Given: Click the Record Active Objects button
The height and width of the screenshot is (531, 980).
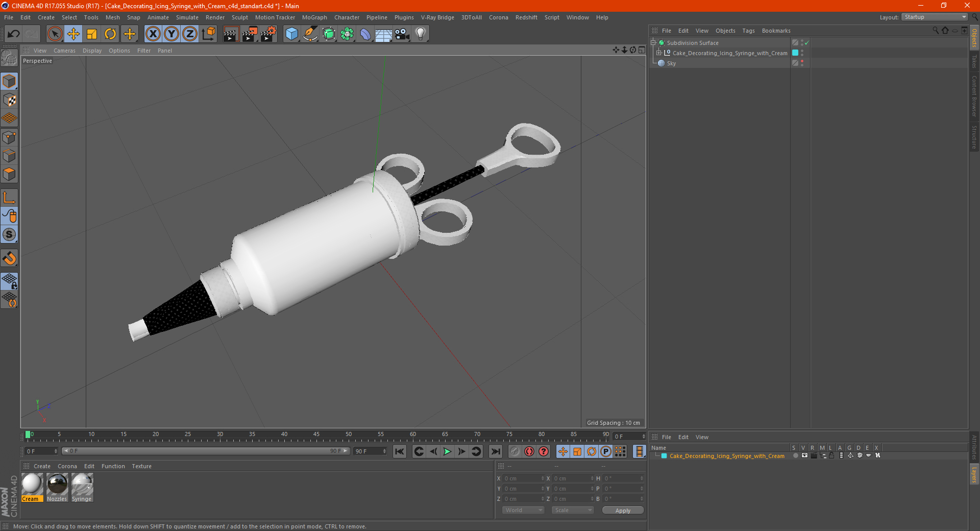Looking at the screenshot, I should pyautogui.click(x=515, y=451).
